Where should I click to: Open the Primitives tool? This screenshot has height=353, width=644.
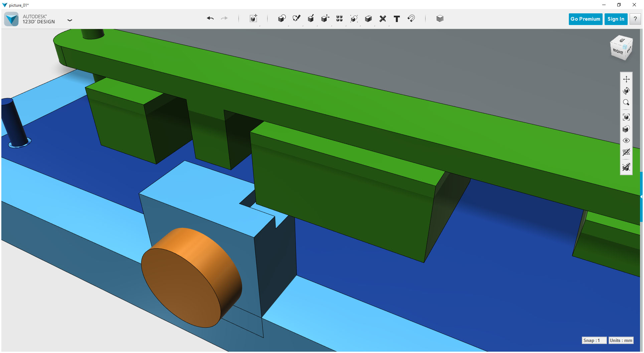point(282,19)
